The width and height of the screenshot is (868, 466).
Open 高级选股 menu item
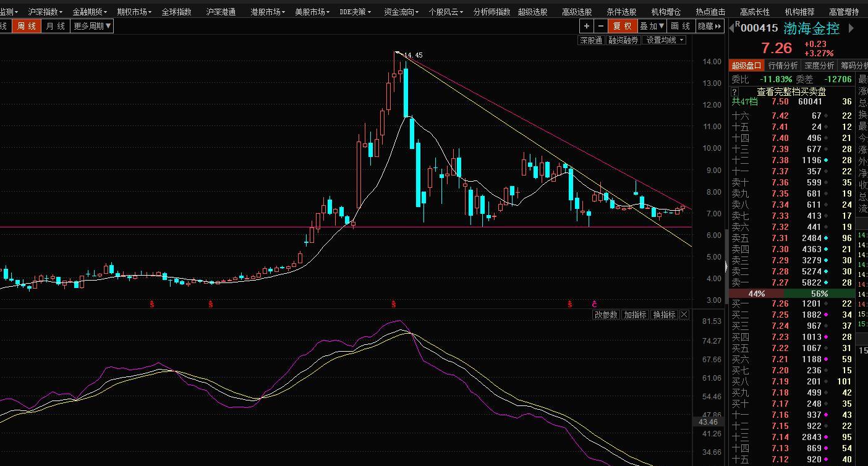coord(577,12)
